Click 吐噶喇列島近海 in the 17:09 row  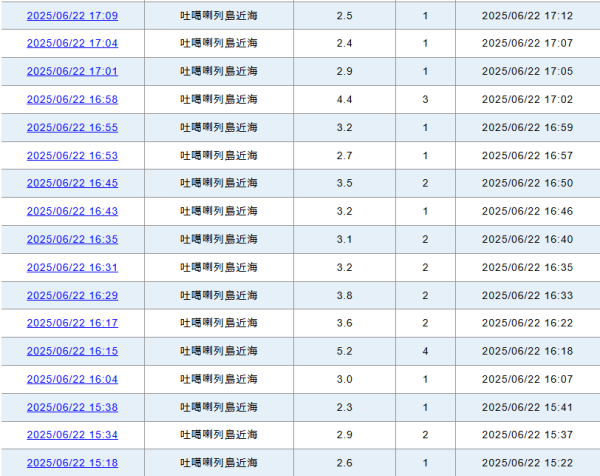pyautogui.click(x=219, y=16)
